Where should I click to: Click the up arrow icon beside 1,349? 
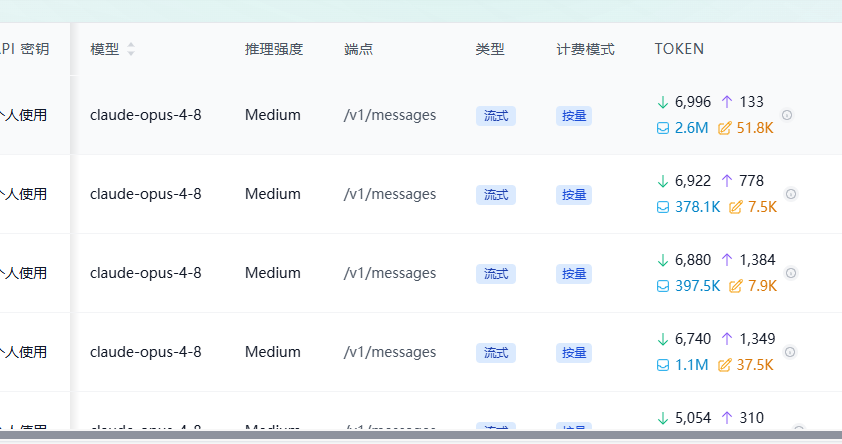[727, 339]
